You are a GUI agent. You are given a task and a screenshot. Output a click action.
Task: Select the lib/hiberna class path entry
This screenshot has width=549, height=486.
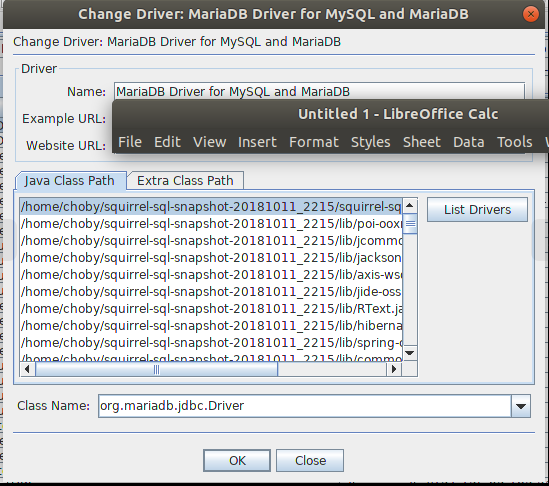pos(211,325)
